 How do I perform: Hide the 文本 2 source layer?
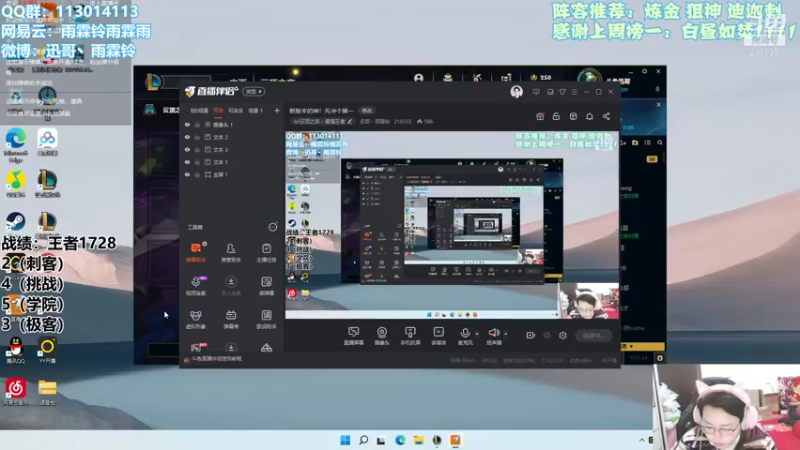(187, 137)
